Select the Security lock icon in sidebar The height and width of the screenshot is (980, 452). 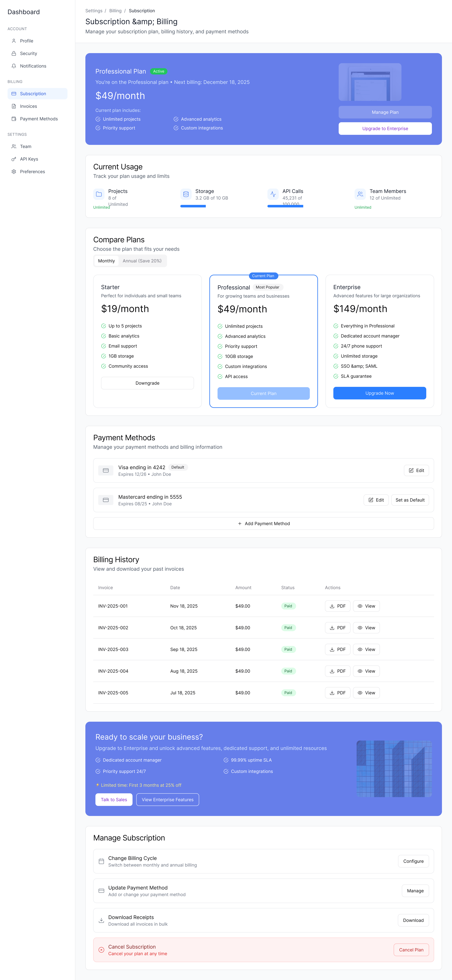click(14, 53)
